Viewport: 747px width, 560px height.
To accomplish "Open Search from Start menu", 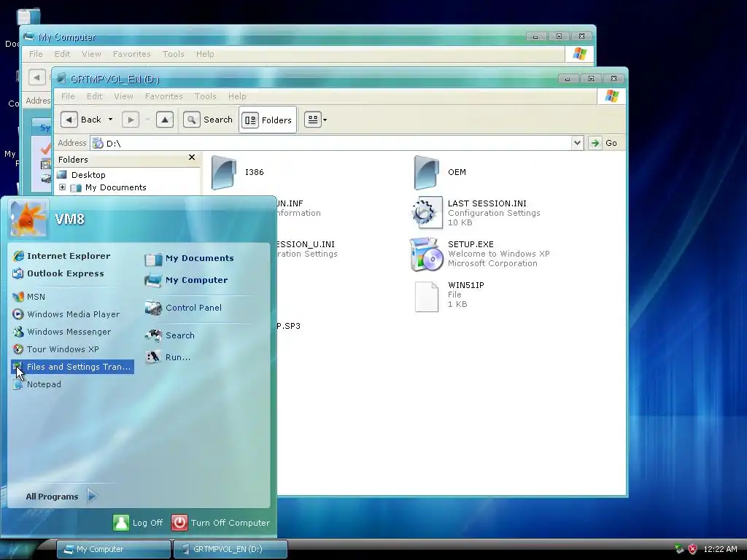I will pos(169,335).
